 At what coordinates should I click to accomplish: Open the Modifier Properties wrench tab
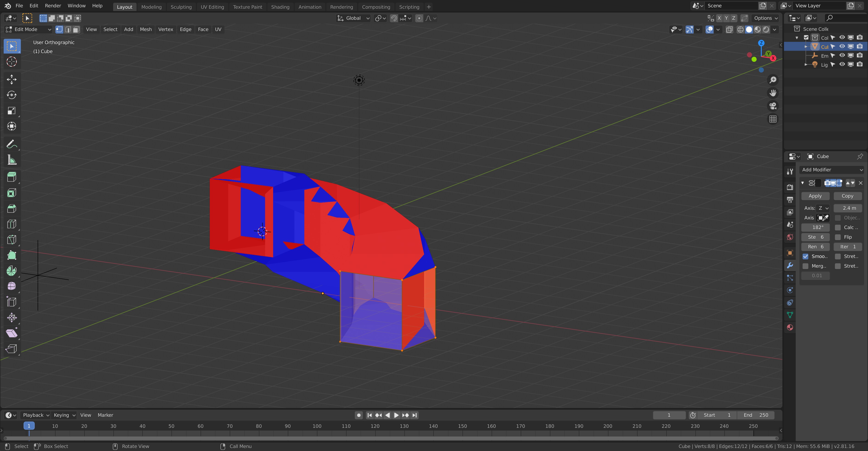790,266
